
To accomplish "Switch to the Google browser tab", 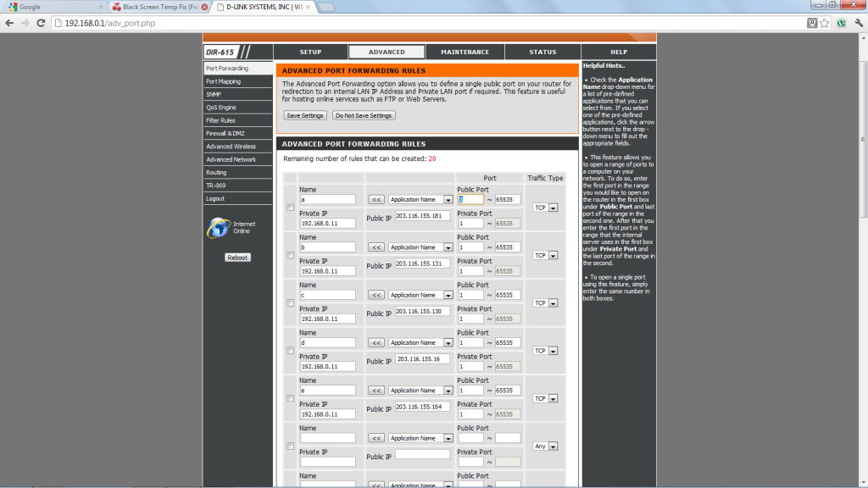I will click(54, 7).
